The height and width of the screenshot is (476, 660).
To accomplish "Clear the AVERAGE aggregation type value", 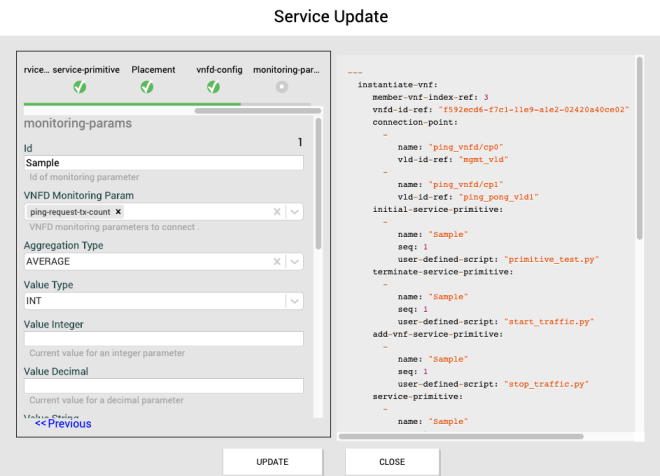I will coord(277,261).
